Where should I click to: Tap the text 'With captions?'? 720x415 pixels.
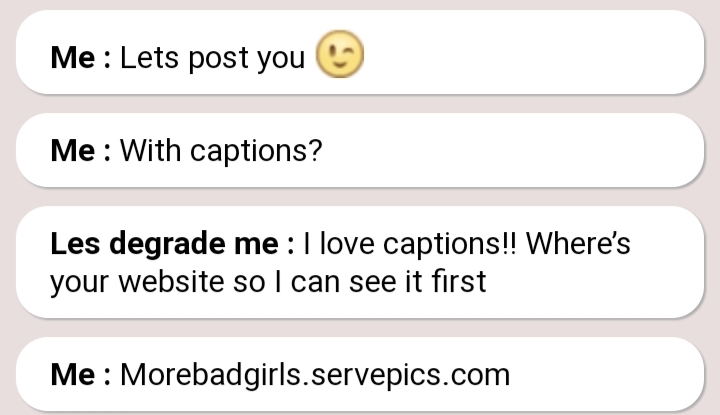(221, 152)
